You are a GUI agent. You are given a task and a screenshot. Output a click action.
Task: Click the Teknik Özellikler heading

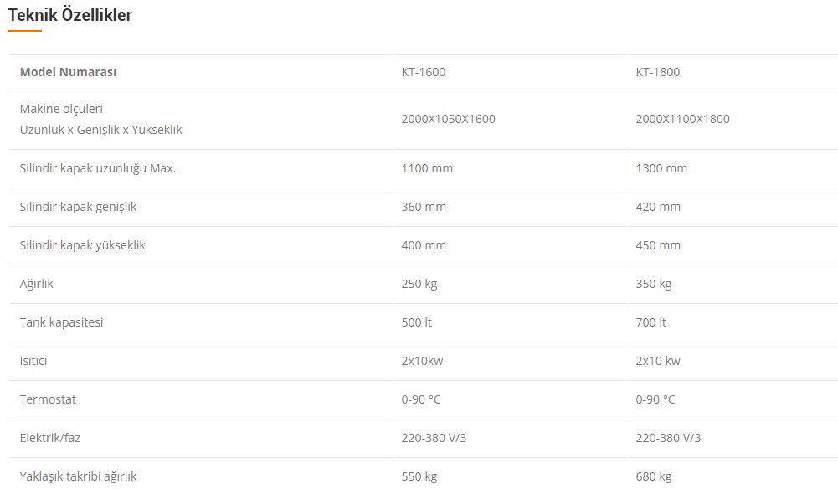point(70,15)
